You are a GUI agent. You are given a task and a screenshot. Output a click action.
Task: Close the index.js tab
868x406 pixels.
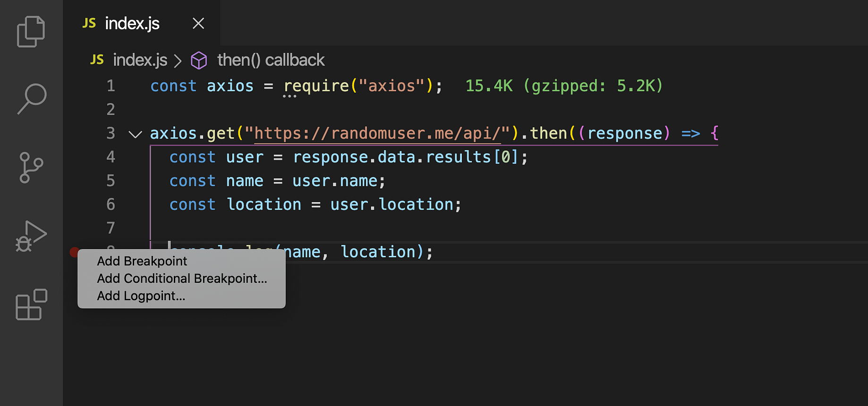[198, 23]
